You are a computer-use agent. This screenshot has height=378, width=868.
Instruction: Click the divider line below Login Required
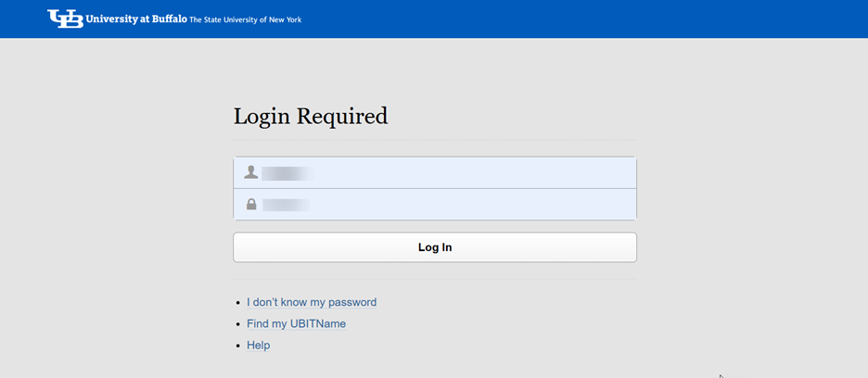pyautogui.click(x=434, y=140)
